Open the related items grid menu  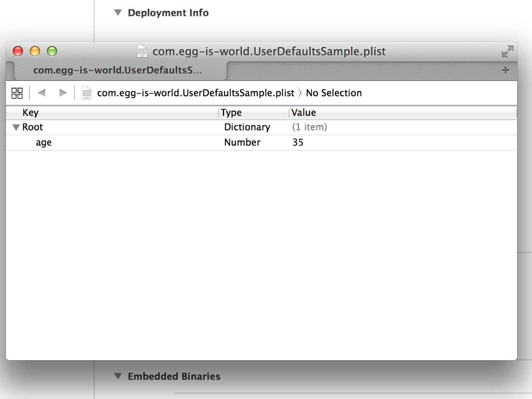click(x=17, y=93)
